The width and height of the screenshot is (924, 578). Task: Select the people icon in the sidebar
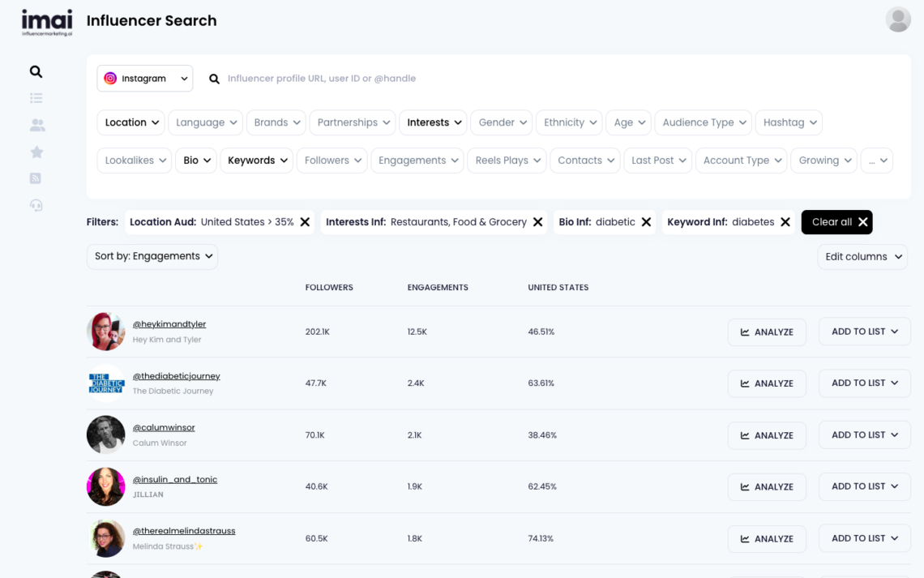point(36,125)
